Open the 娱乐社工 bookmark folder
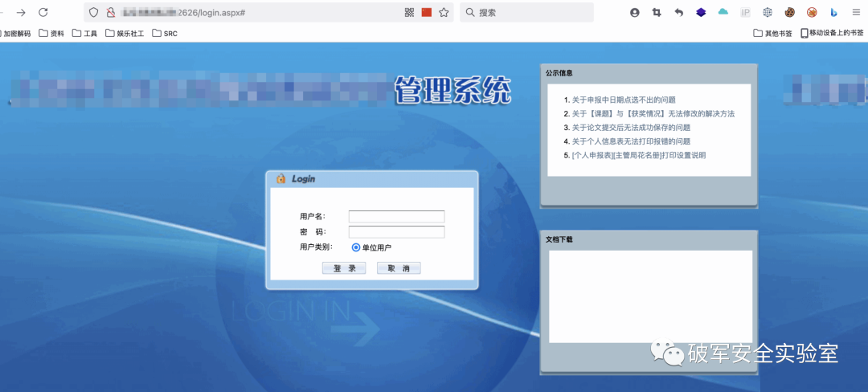Image resolution: width=868 pixels, height=392 pixels. click(125, 33)
